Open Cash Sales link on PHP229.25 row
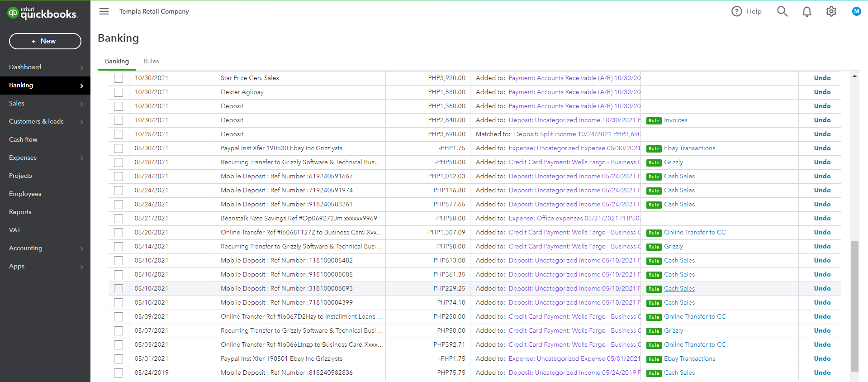Screen dimensions: 868x382 click(679, 288)
